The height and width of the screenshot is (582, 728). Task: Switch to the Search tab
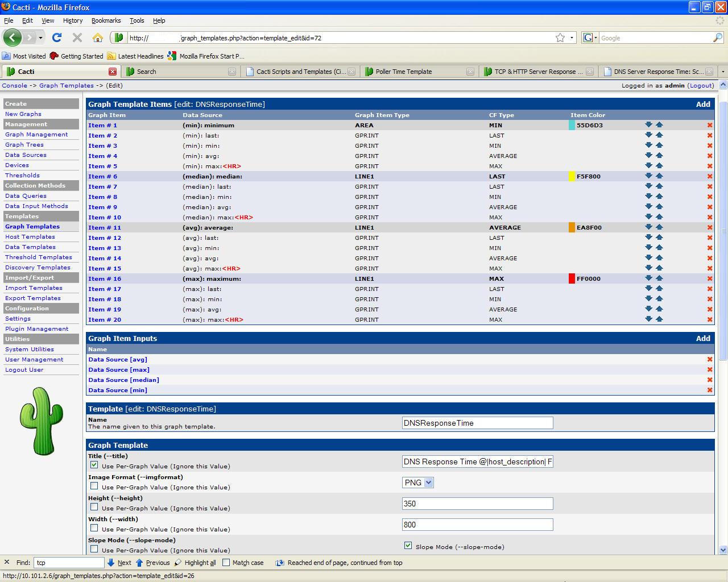[x=181, y=72]
